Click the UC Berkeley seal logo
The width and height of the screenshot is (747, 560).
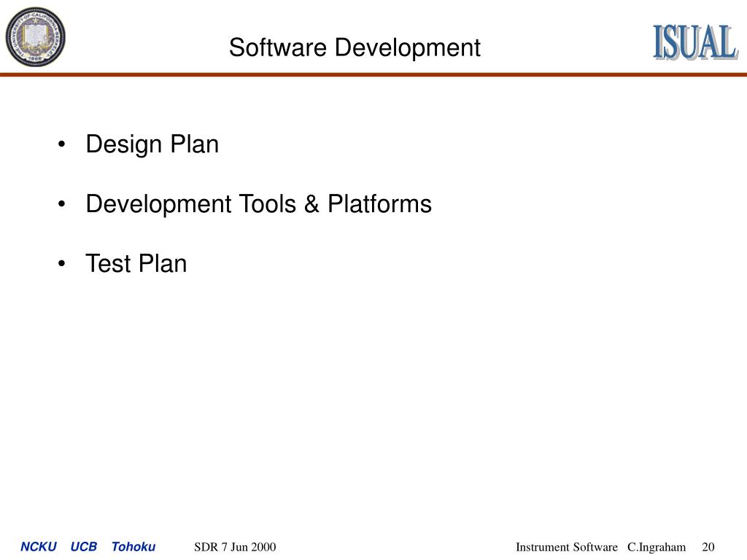35,36
